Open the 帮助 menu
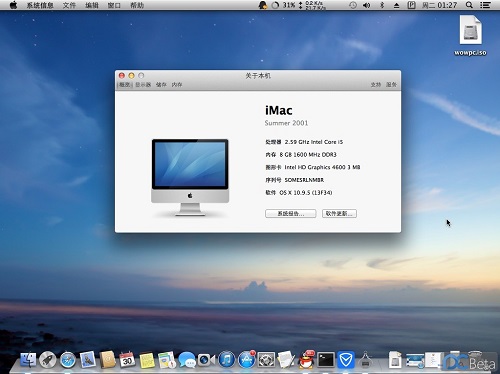Image resolution: width=500 pixels, height=374 pixels. click(137, 5)
